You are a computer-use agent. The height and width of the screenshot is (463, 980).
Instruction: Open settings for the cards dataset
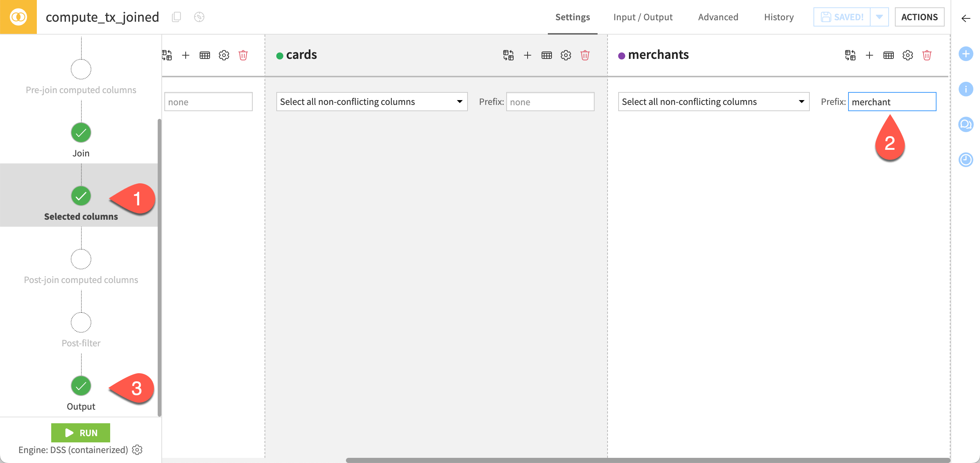coord(566,55)
